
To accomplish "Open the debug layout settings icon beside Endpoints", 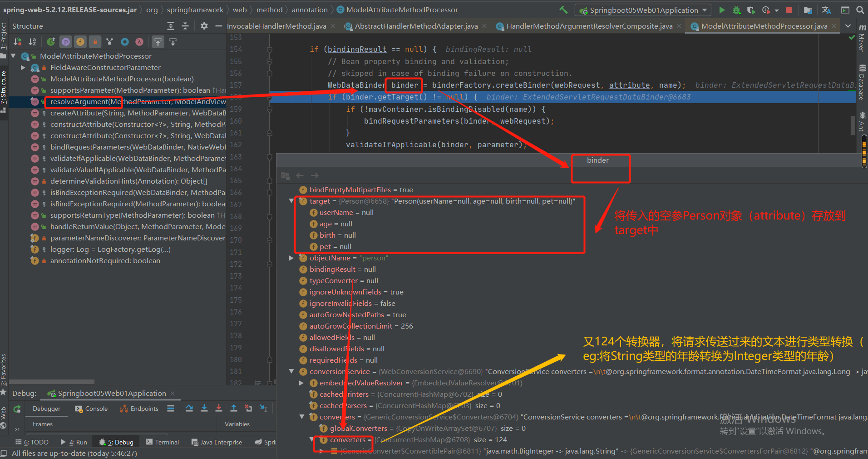I will (x=171, y=409).
